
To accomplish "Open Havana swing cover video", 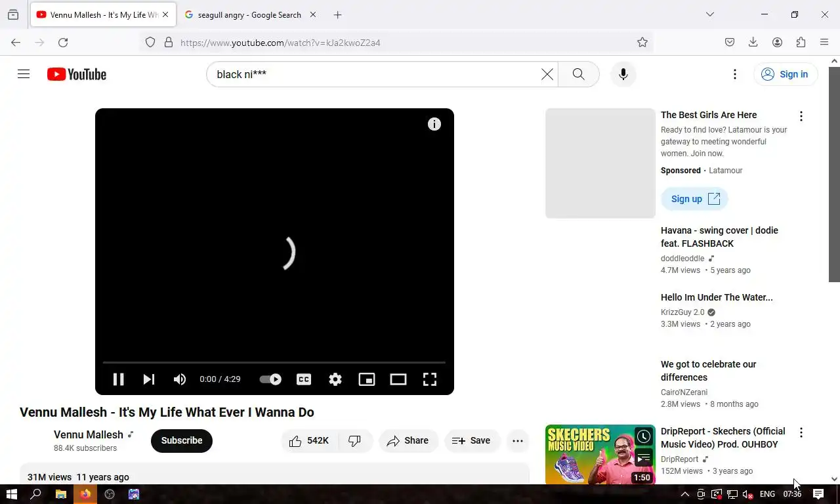I will [x=719, y=237].
